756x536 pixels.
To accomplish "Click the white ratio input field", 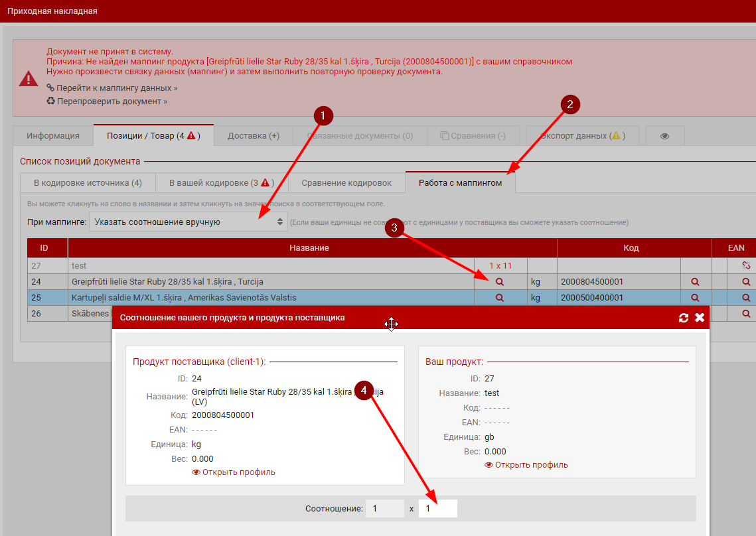I will pyautogui.click(x=437, y=509).
